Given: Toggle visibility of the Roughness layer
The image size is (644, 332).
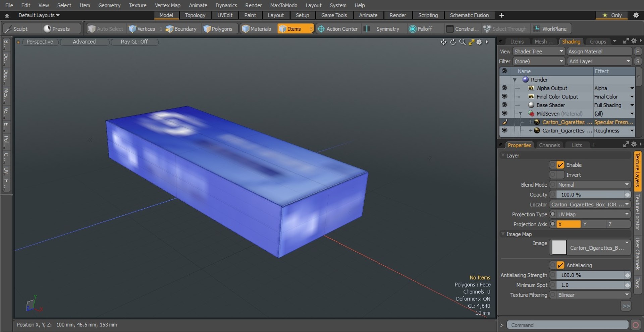Looking at the screenshot, I should tap(504, 131).
